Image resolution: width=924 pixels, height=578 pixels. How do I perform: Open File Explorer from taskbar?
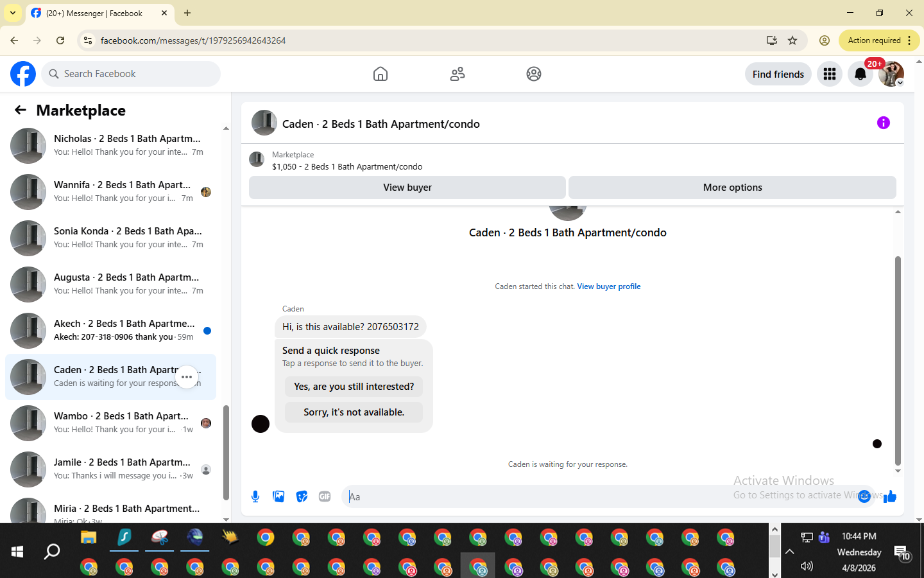[x=89, y=538]
